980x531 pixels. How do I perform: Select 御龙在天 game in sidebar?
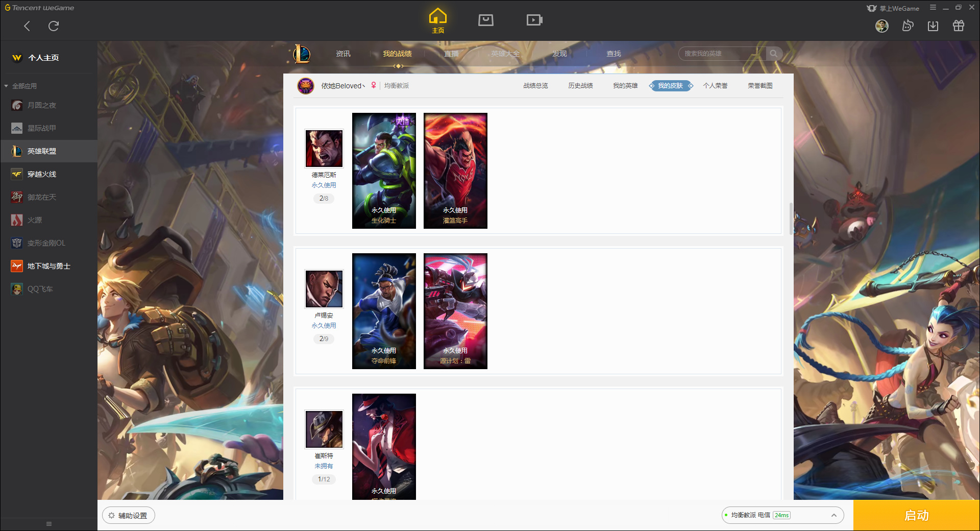tap(48, 197)
